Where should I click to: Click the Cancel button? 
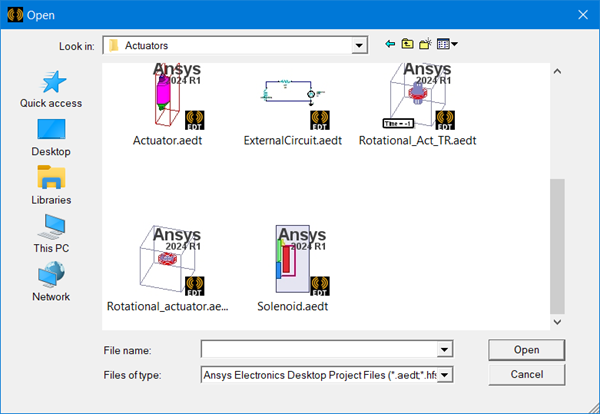527,374
